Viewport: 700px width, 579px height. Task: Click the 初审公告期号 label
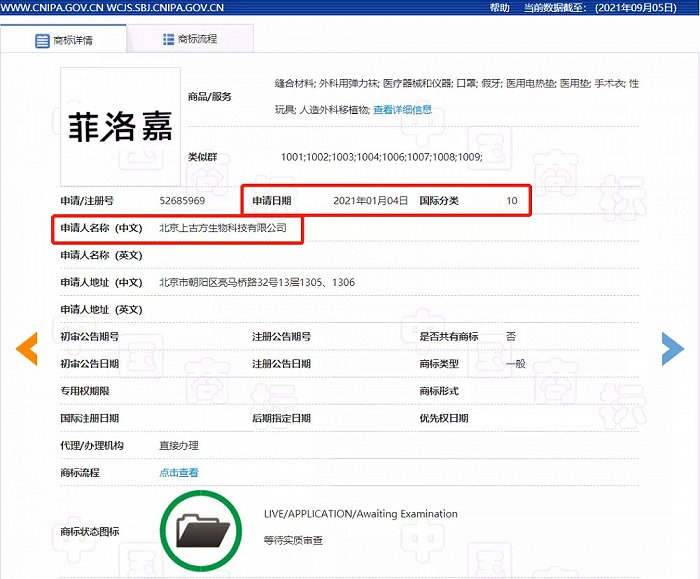89,336
